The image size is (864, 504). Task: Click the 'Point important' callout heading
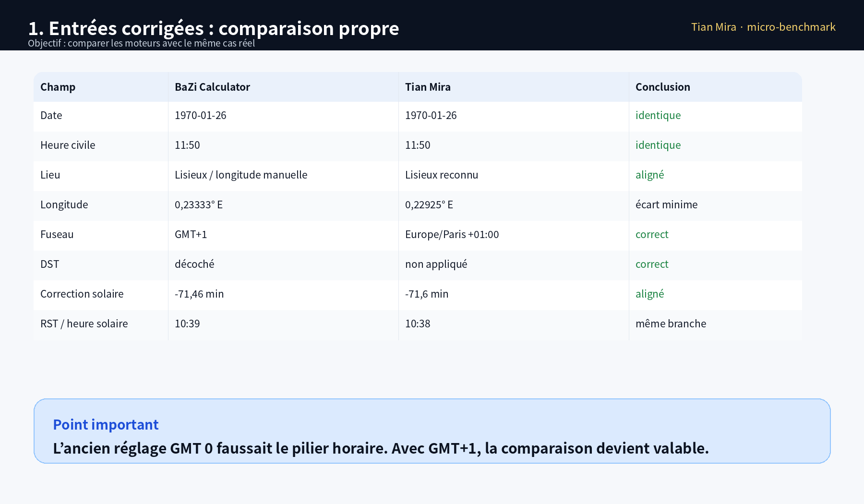[106, 424]
